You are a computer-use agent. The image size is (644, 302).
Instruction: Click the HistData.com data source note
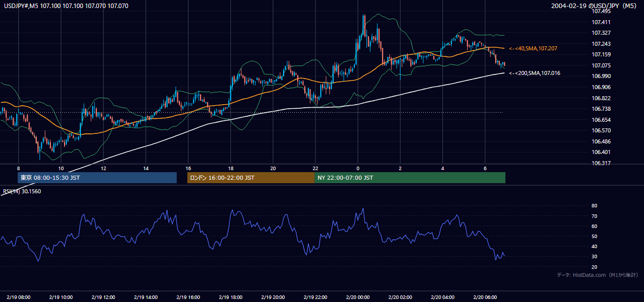598,275
